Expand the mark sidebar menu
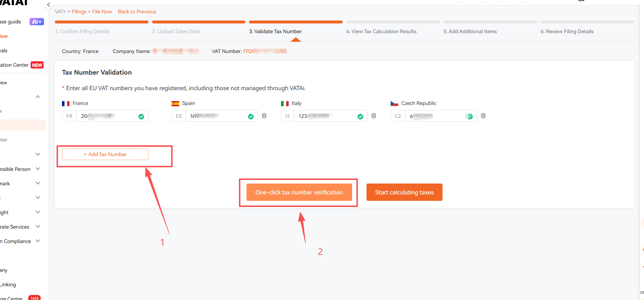This screenshot has height=300, width=644. tap(38, 183)
